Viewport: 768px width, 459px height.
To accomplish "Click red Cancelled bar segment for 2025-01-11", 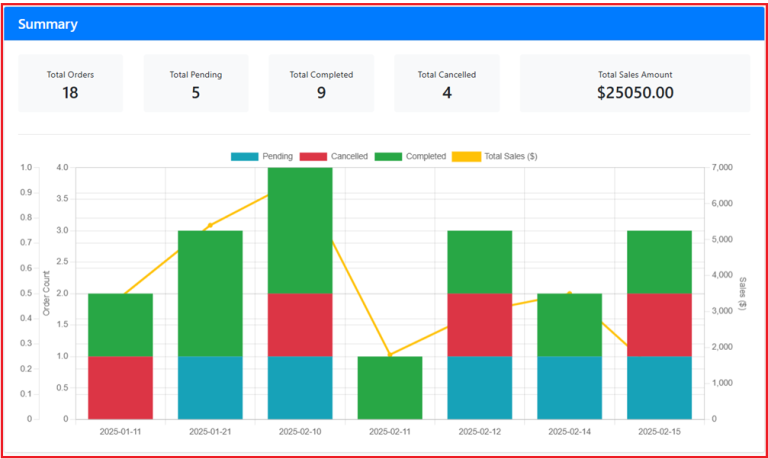I will [x=120, y=387].
